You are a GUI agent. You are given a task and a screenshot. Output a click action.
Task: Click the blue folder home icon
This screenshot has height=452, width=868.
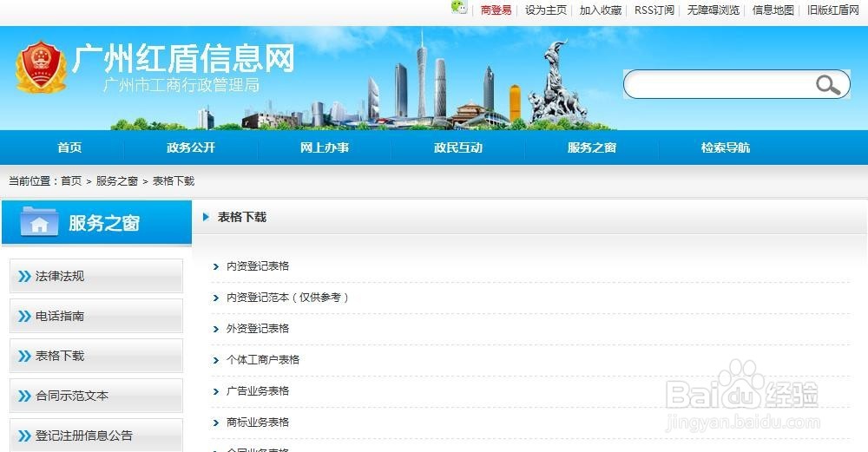tap(39, 222)
